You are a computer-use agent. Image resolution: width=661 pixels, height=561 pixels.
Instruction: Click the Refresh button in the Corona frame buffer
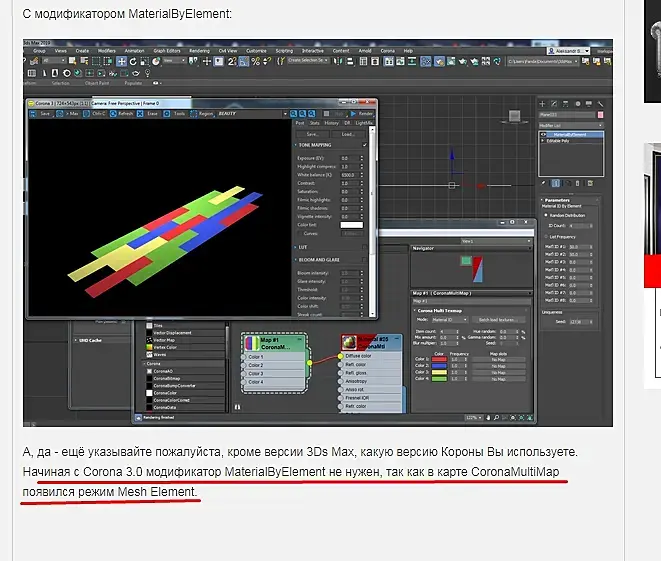(x=122, y=114)
